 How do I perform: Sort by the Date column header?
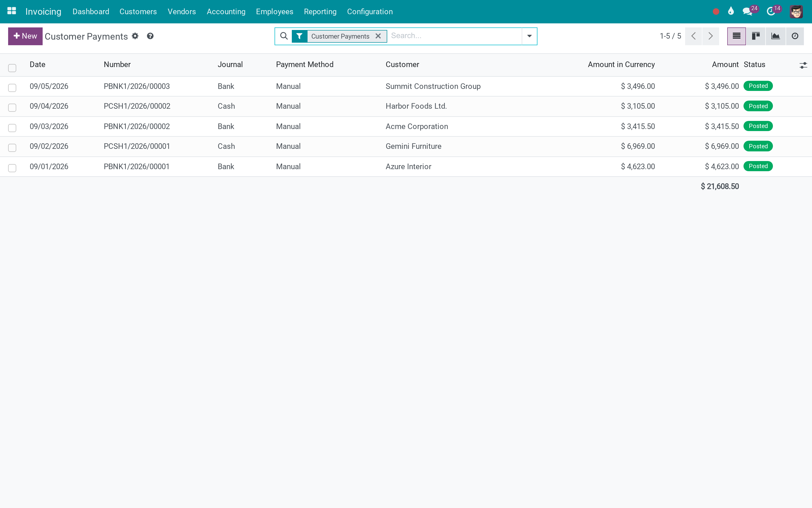tap(37, 65)
